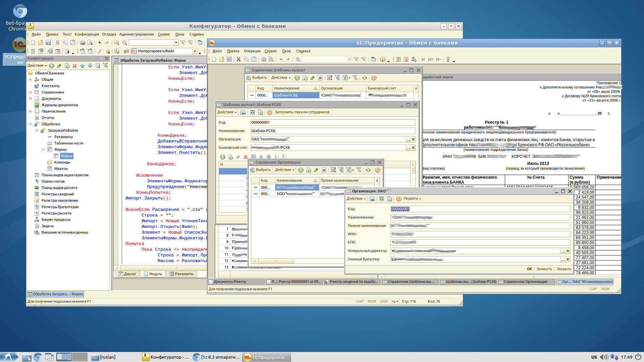
Task: Click Выбрать in Справочник Шаблоны выплат
Action: tap(257, 78)
